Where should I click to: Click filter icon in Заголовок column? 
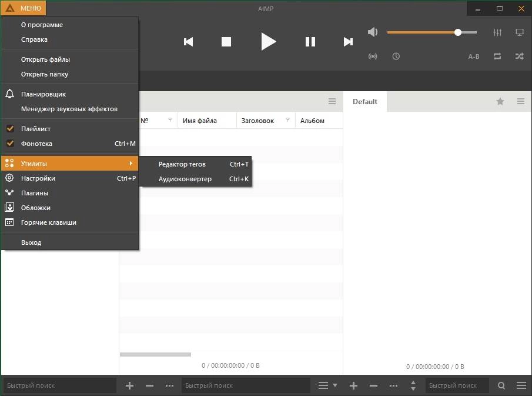[287, 119]
